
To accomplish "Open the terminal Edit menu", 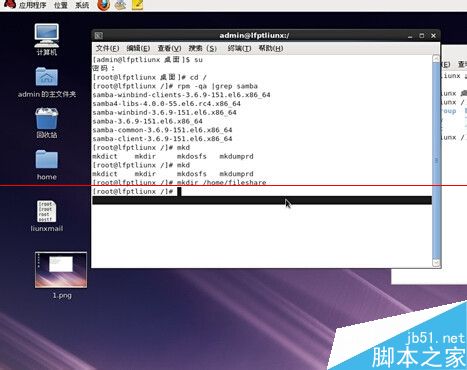I will tap(138, 48).
